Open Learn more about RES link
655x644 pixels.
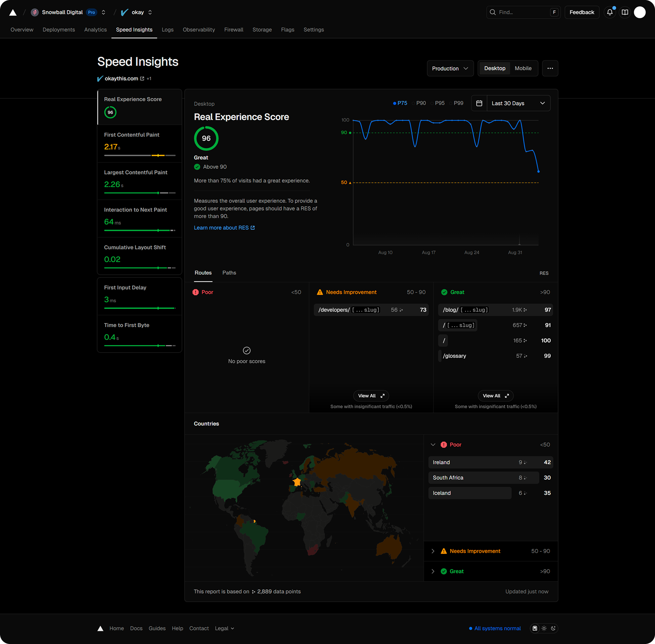tap(224, 228)
